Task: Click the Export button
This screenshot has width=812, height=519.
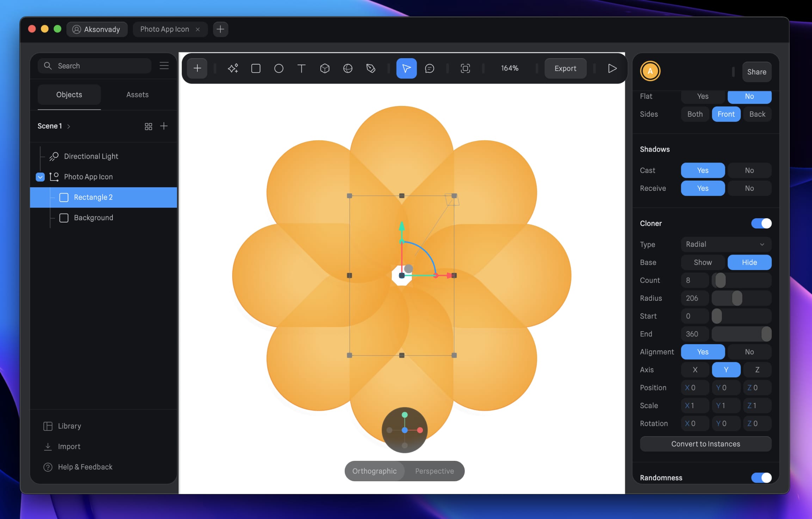Action: tap(565, 68)
